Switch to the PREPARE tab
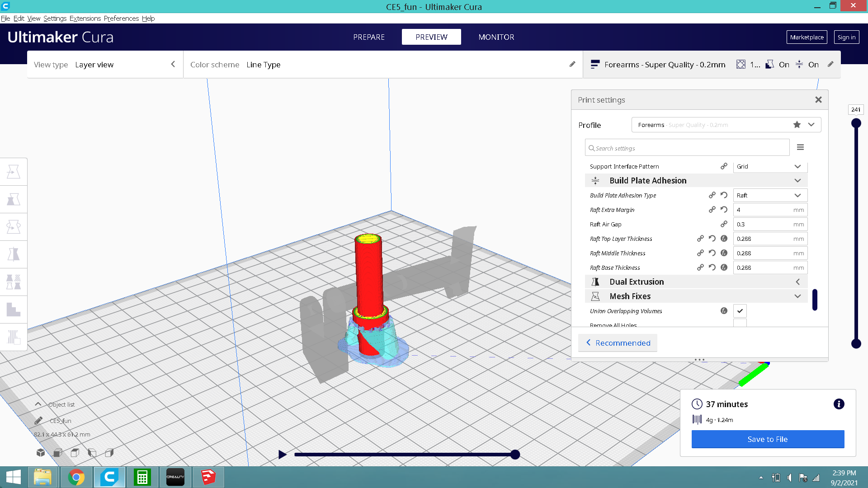 tap(369, 37)
